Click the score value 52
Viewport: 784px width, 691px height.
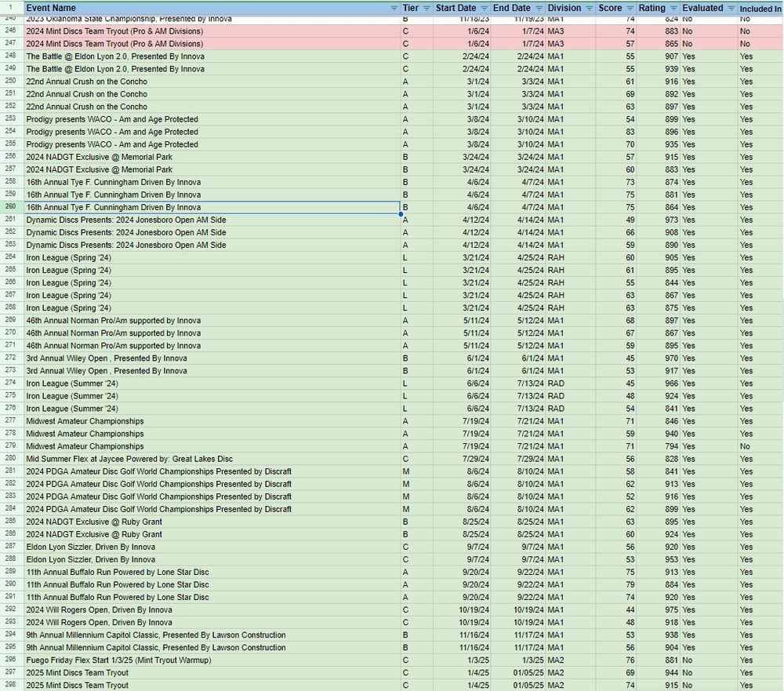pyautogui.click(x=630, y=496)
